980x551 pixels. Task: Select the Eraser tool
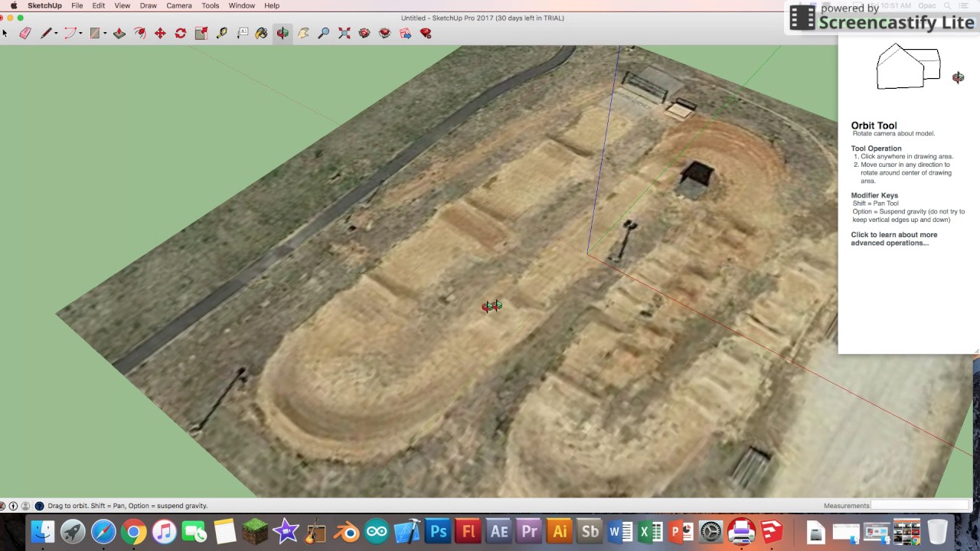coord(25,33)
